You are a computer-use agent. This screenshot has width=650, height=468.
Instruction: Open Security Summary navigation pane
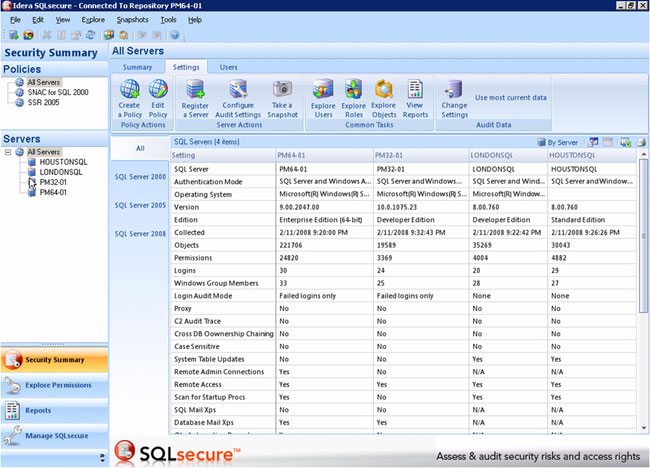[x=54, y=360]
